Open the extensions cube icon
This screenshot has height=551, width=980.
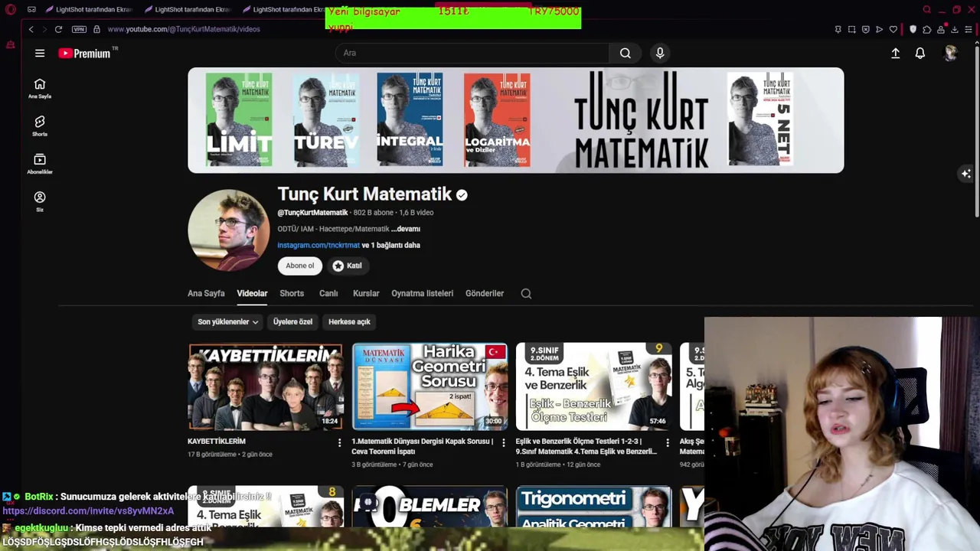(926, 29)
